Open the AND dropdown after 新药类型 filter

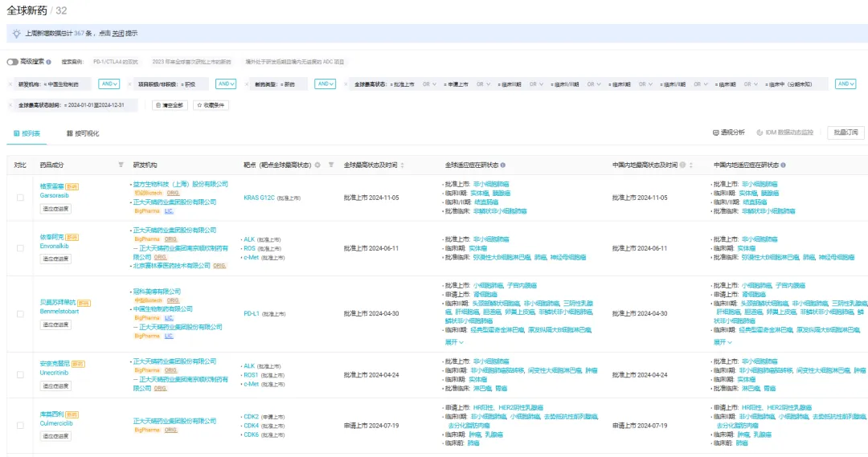tap(325, 84)
